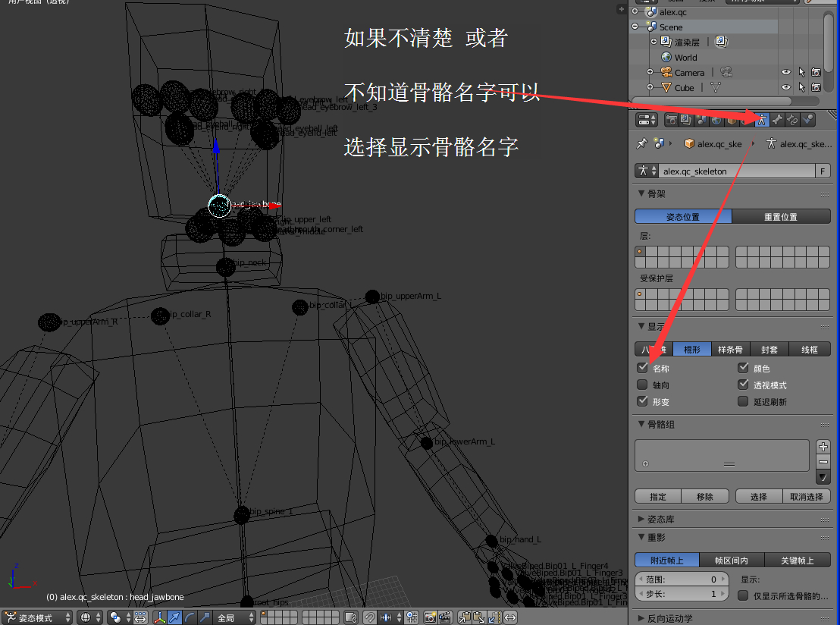Select the 关键帧上 ghost type option
840x625 pixels.
[x=797, y=560]
